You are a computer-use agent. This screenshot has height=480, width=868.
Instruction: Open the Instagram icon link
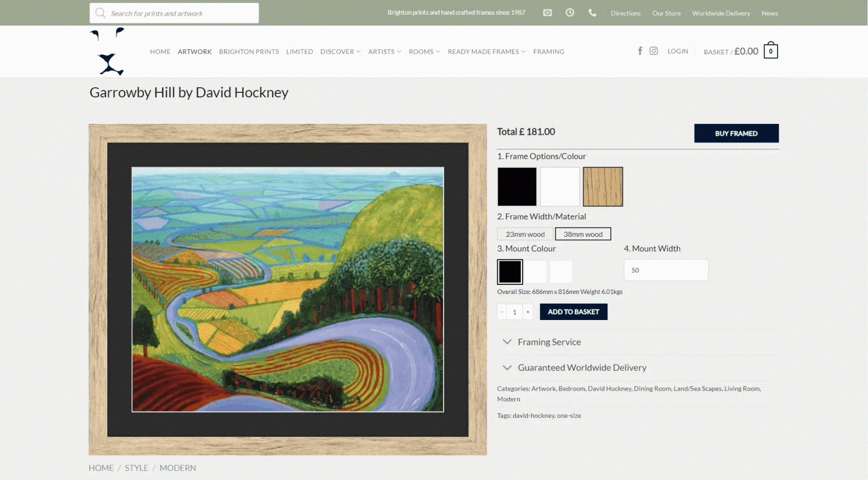click(653, 51)
